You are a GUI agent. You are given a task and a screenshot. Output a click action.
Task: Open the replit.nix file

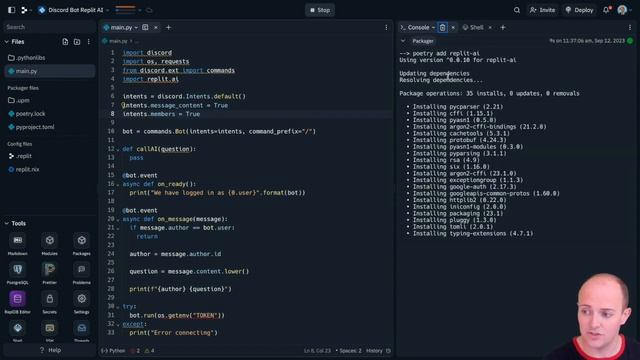point(49,169)
